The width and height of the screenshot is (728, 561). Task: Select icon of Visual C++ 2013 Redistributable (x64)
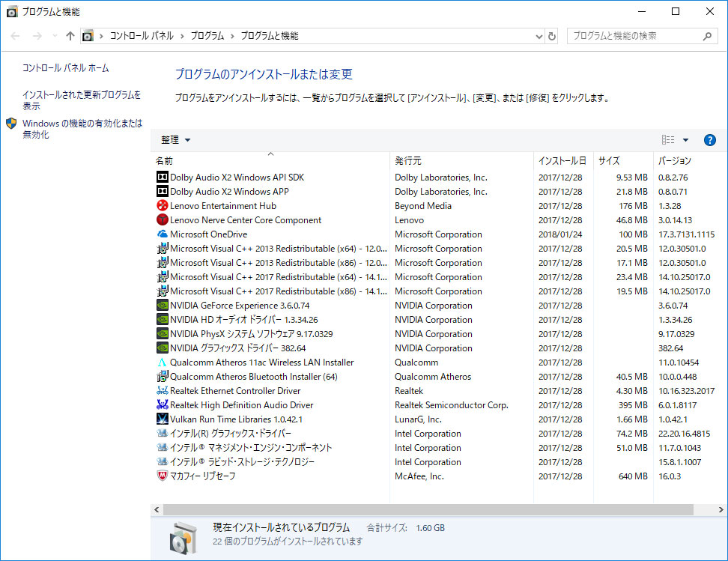(162, 249)
